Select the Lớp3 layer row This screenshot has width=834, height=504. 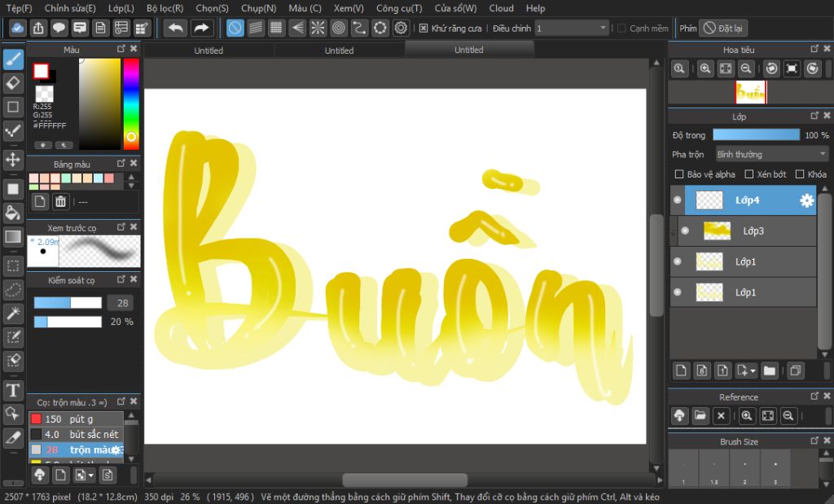[748, 230]
